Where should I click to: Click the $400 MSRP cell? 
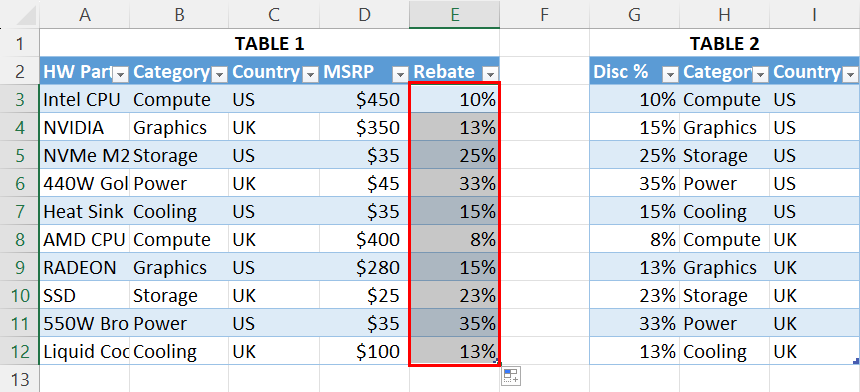point(364,240)
